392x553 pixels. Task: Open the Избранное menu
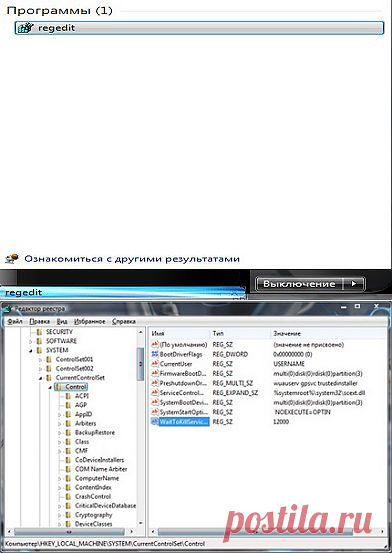90,321
